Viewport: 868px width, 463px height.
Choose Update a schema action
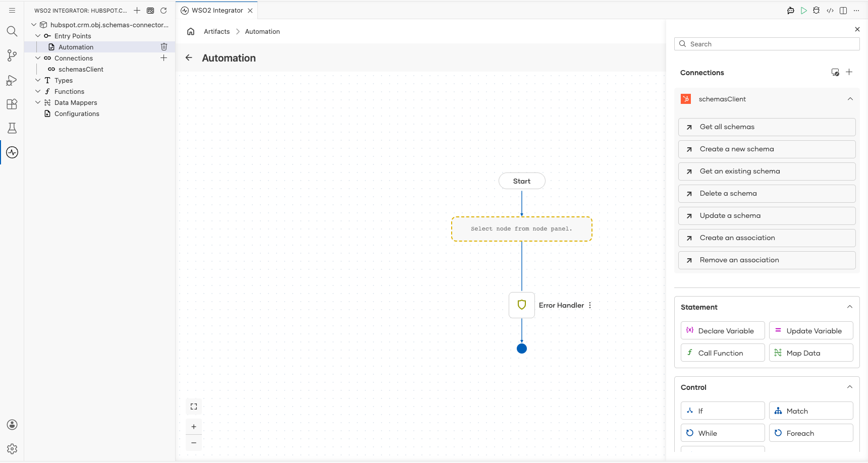coord(767,216)
